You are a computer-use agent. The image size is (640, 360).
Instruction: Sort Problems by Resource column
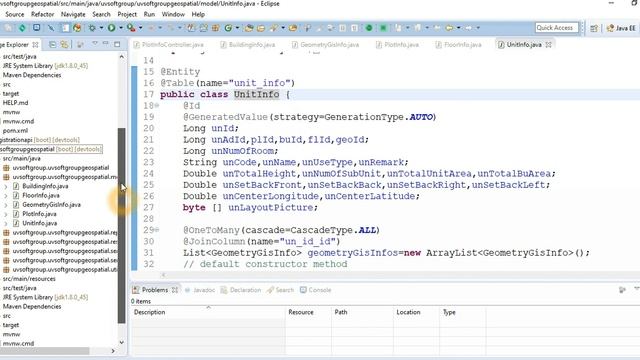click(309, 312)
